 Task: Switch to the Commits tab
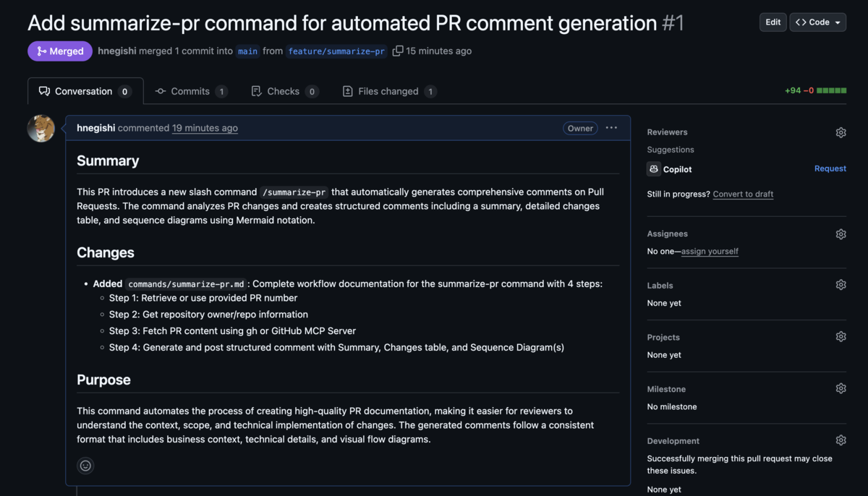click(x=191, y=91)
